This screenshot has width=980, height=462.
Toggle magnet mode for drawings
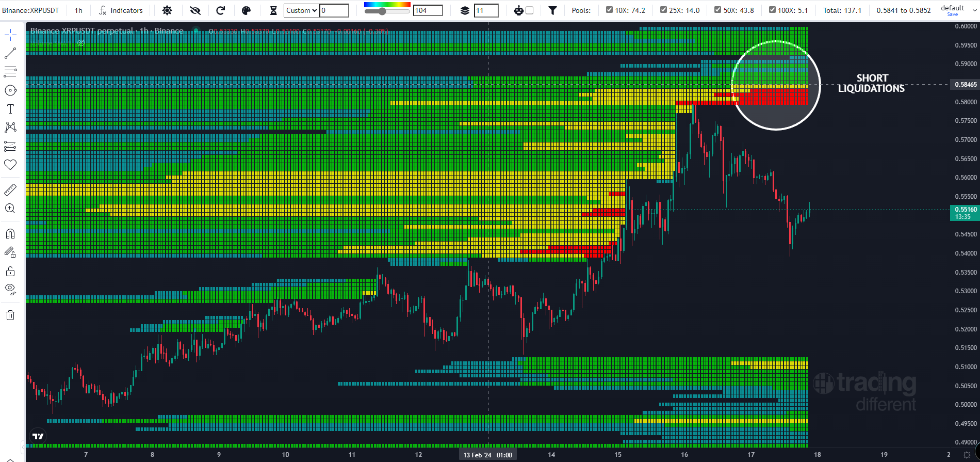tap(10, 234)
